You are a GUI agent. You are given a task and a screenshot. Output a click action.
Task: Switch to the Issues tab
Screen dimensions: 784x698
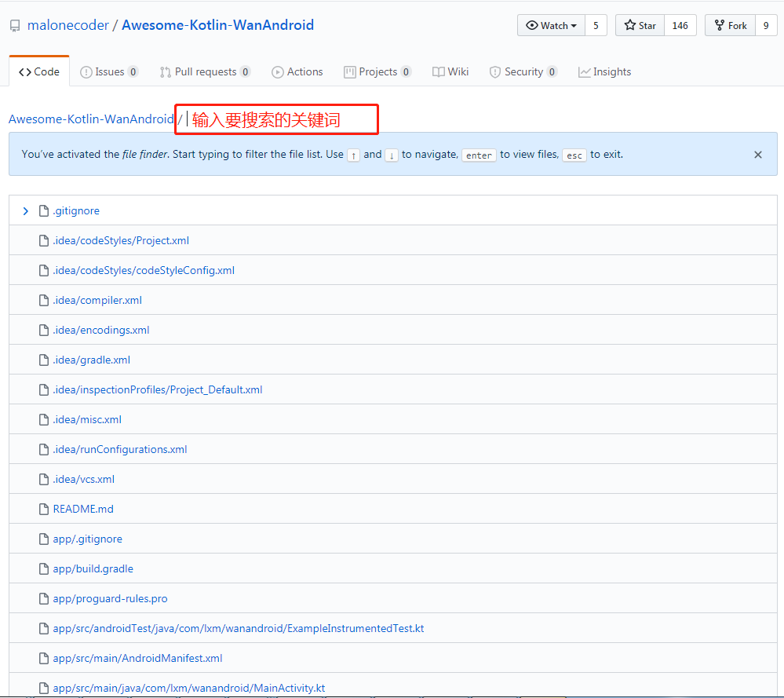[x=108, y=71]
